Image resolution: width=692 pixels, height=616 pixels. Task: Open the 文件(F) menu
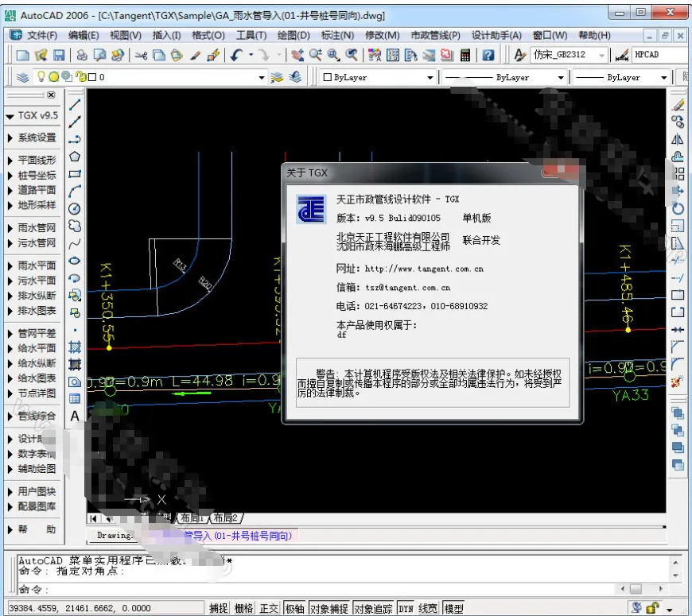42,35
